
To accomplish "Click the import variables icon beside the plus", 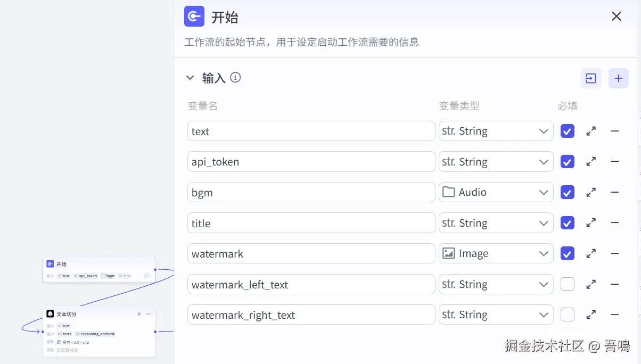I will pyautogui.click(x=591, y=78).
